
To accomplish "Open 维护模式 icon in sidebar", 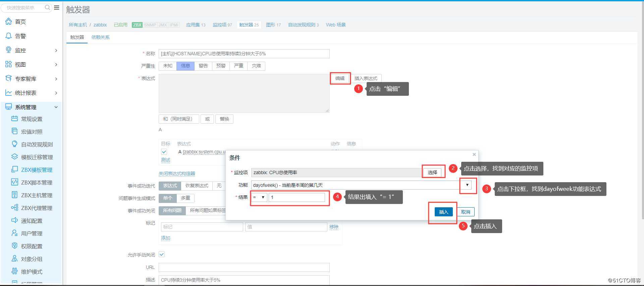I will [14, 271].
